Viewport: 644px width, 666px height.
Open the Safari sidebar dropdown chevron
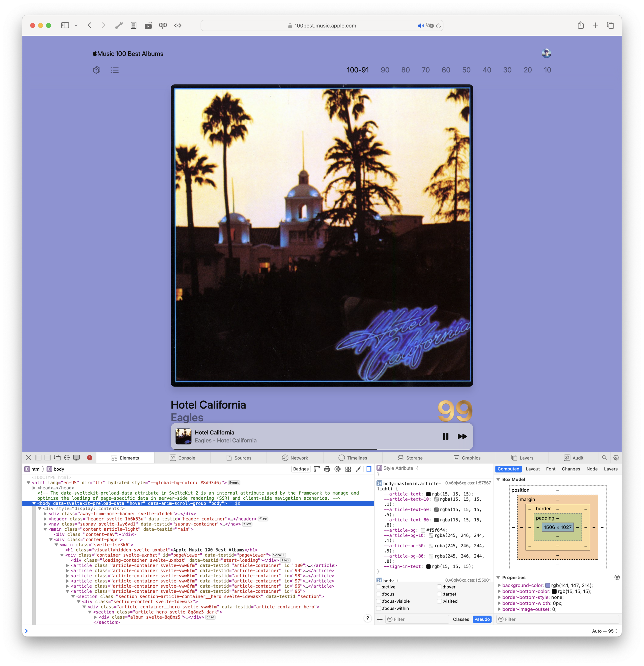pyautogui.click(x=76, y=25)
